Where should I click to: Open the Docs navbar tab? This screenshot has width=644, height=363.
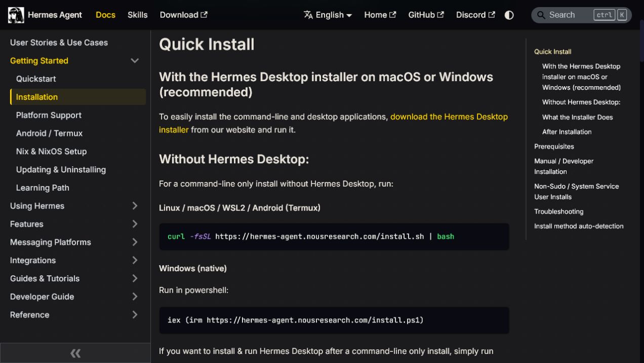pyautogui.click(x=105, y=15)
